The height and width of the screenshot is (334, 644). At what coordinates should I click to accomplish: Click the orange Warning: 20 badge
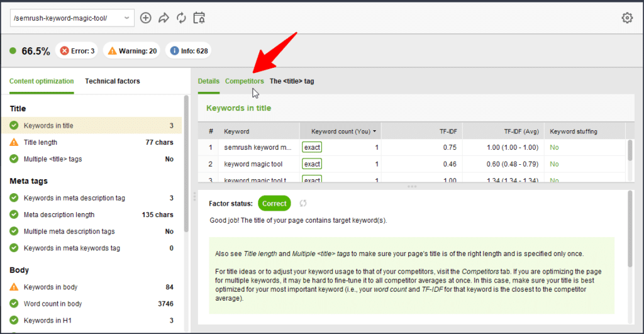[x=131, y=51]
